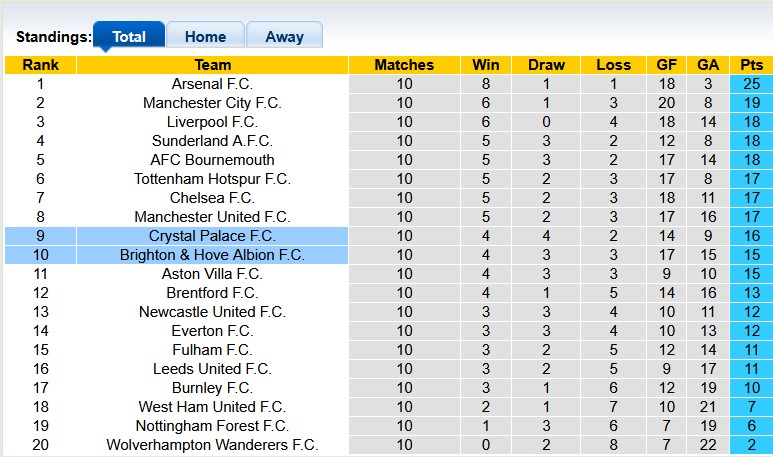
Task: Click the Arsenal F.C. team name
Action: (212, 84)
